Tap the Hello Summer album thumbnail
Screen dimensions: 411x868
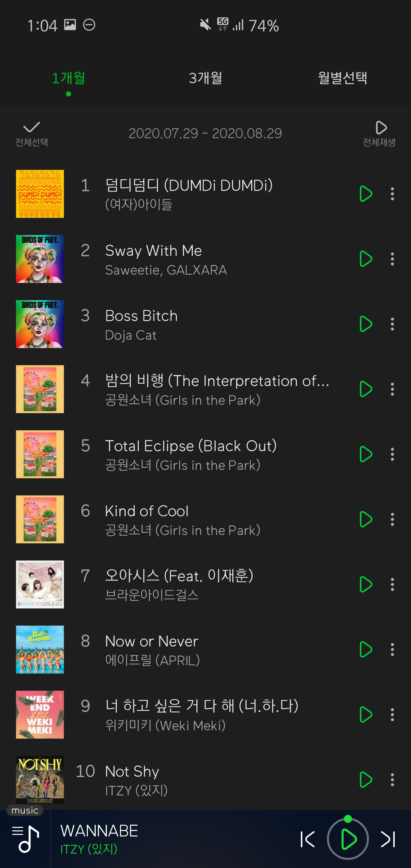(x=40, y=649)
